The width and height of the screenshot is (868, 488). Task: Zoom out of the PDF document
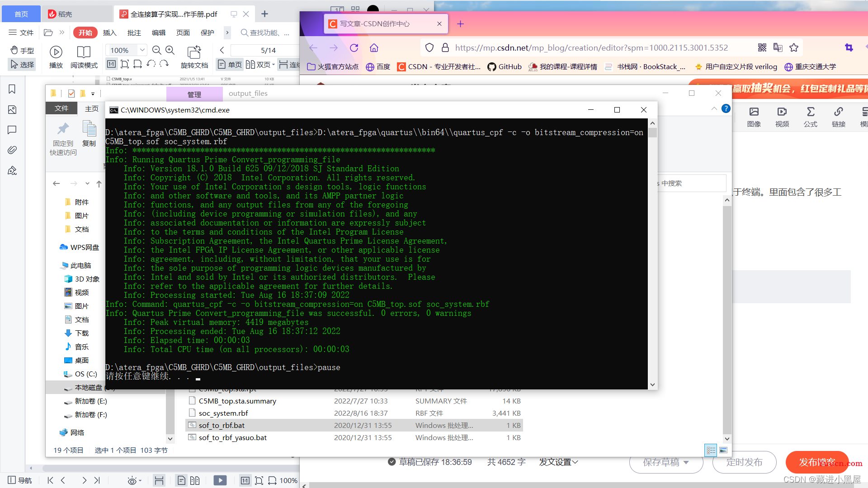pyautogui.click(x=157, y=50)
